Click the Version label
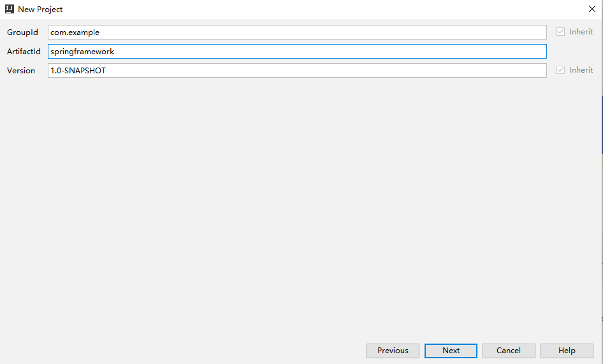The height and width of the screenshot is (364, 603). pyautogui.click(x=21, y=71)
